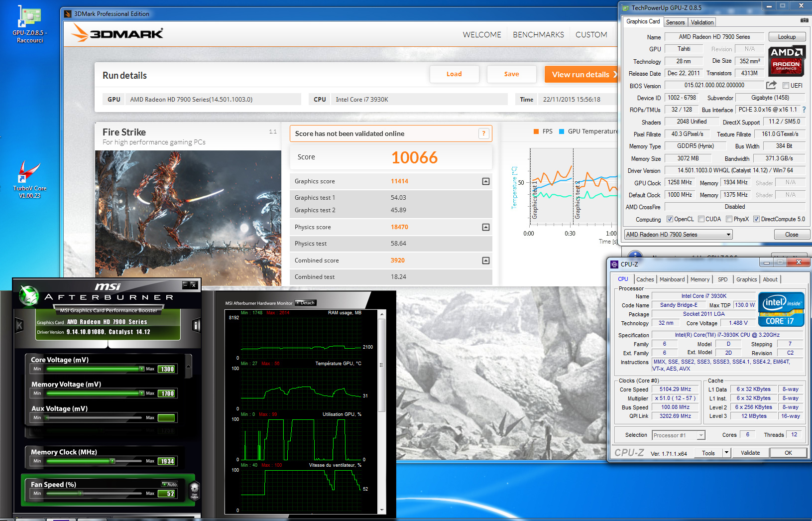812x521 pixels.
Task: Click the Detach button in Afterburner Hardware Monitor
Action: [305, 303]
